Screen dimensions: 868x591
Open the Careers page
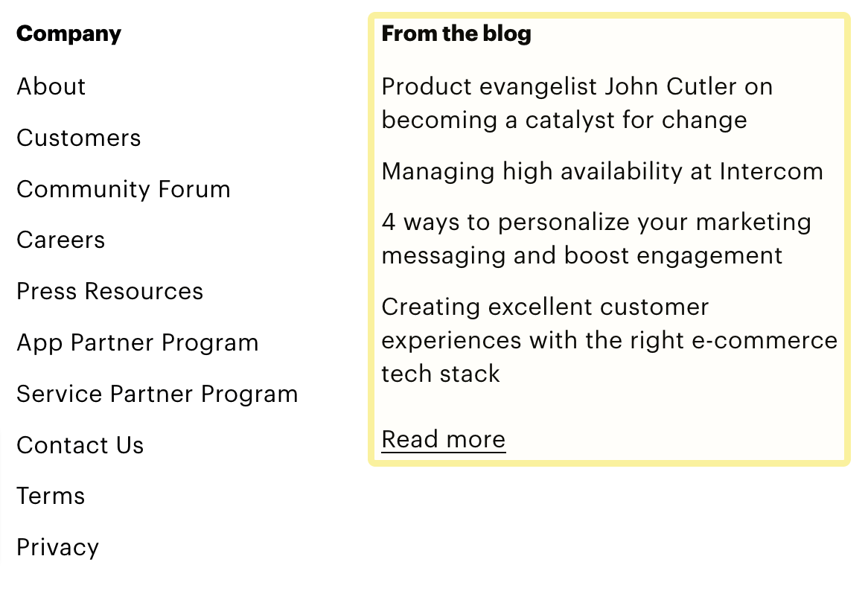click(60, 240)
